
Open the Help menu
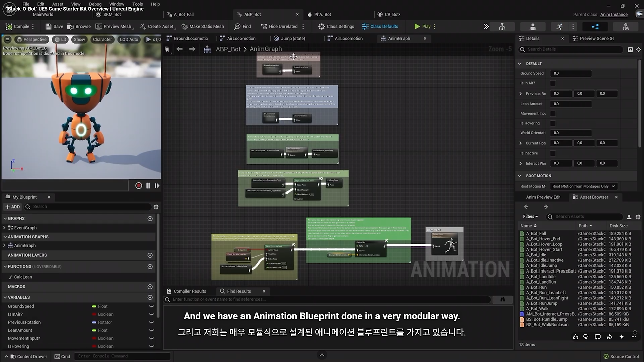[x=155, y=4]
